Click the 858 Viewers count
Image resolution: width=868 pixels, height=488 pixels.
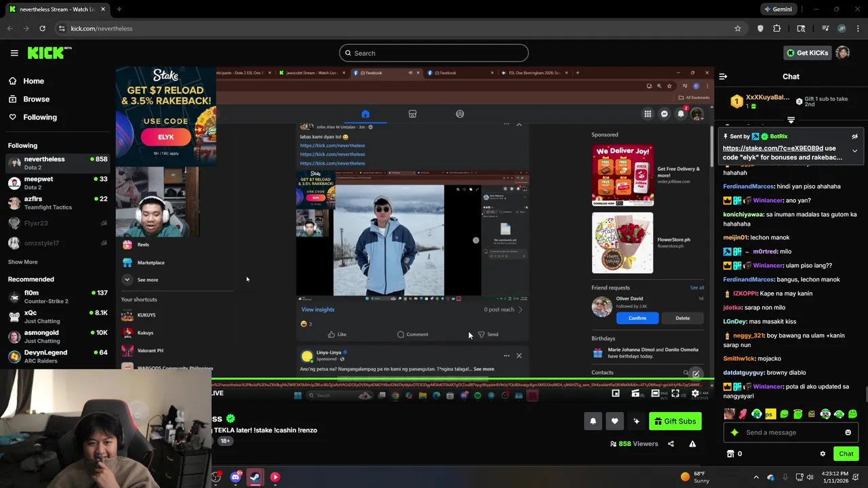634,444
